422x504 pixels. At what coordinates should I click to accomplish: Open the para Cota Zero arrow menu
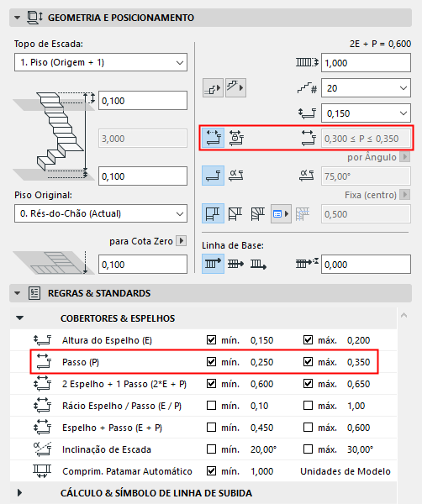pyautogui.click(x=182, y=241)
